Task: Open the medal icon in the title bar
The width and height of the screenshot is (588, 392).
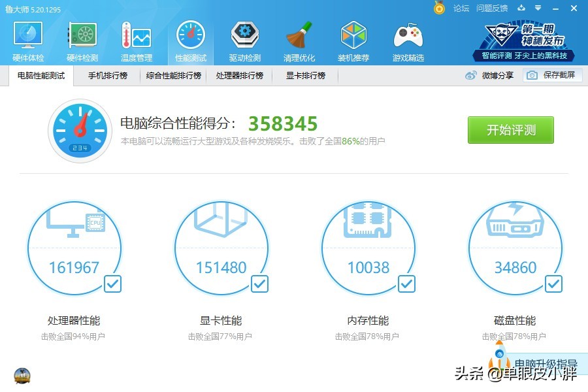Action: (x=439, y=8)
